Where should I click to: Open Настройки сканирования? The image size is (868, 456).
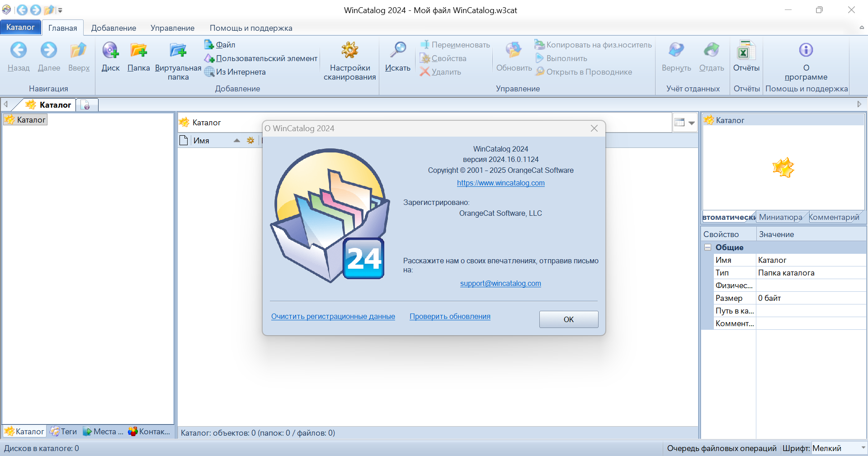pos(350,61)
